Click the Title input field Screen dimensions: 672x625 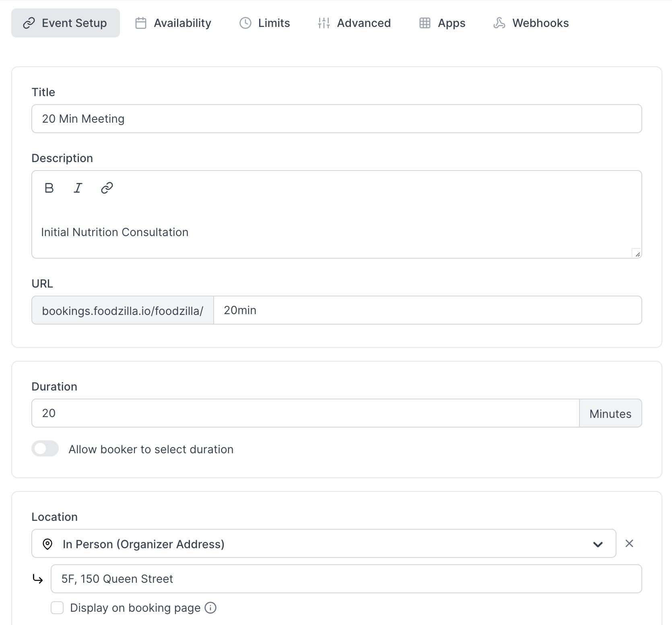click(x=337, y=119)
